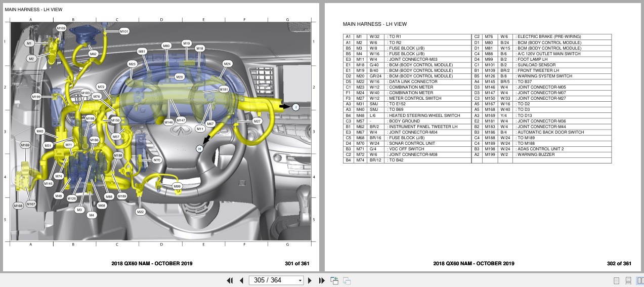Click the MAIN HARNESS - LH VIEW heading on the table page

pos(375,24)
